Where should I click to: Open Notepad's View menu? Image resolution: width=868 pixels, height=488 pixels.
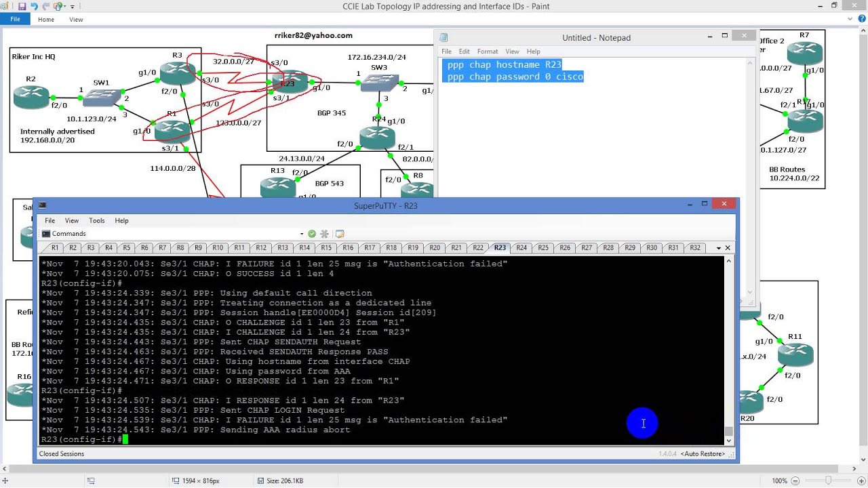(512, 52)
